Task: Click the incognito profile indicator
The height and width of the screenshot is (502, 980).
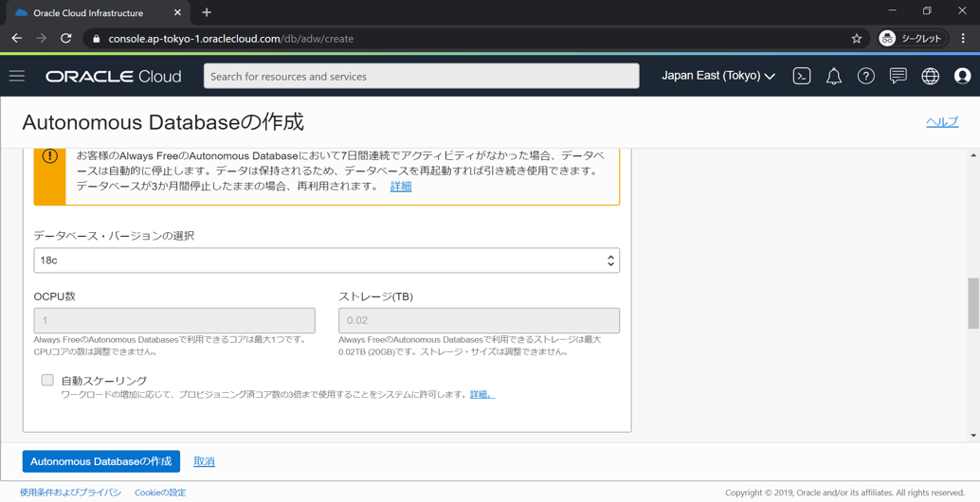Action: pyautogui.click(x=913, y=38)
